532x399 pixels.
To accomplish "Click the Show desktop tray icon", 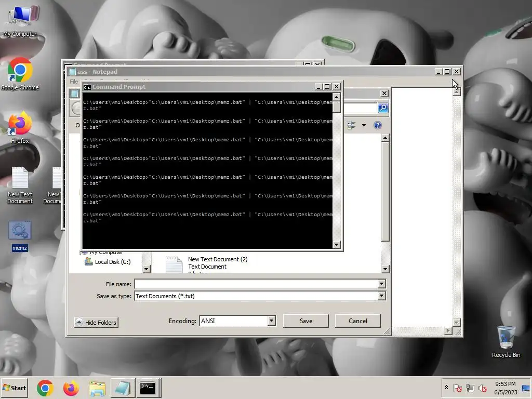I will click(526, 388).
